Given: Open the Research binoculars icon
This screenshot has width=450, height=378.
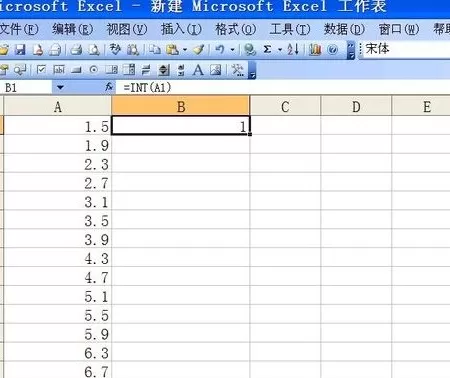Looking at the screenshot, I should (133, 50).
